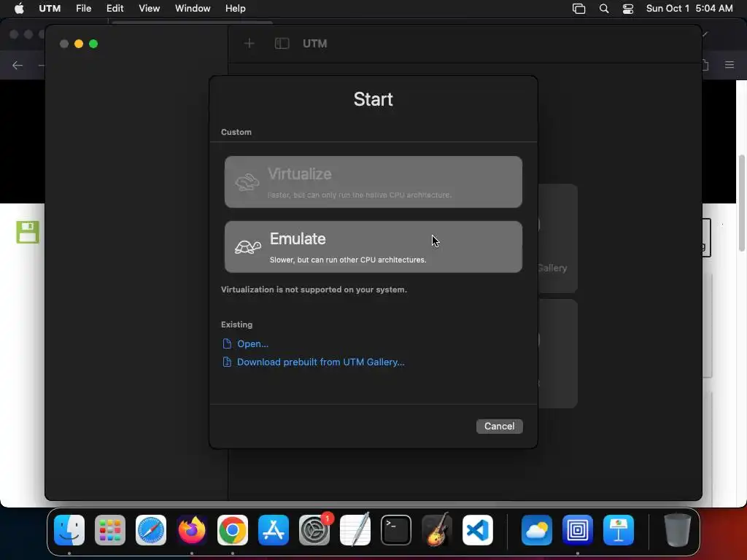The width and height of the screenshot is (747, 560).
Task: Open Terminal from the Dock
Action: (x=396, y=530)
